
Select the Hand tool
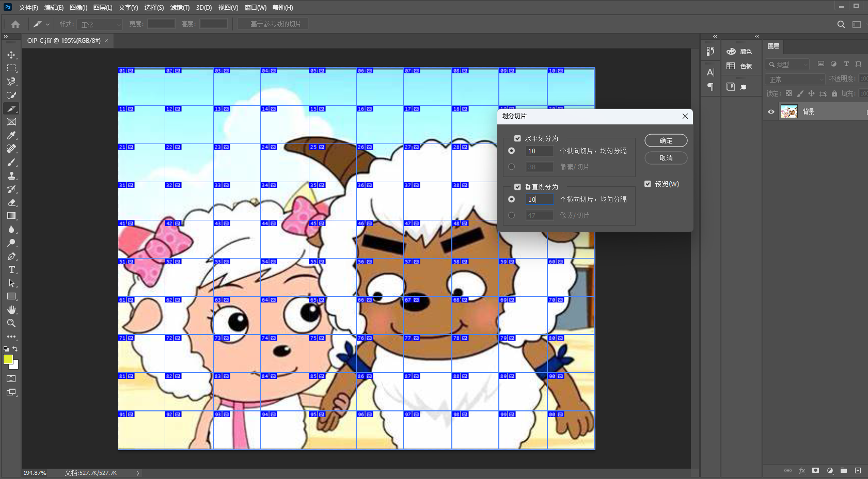(x=11, y=310)
